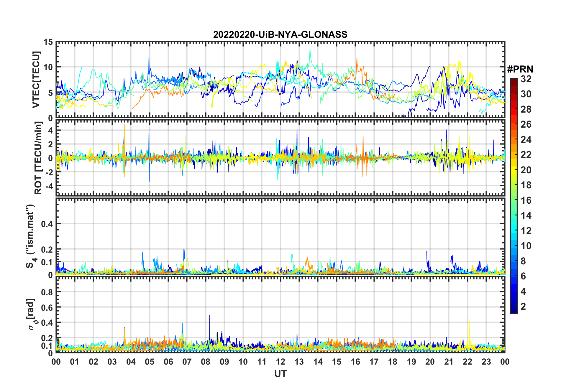Click the x-axis tick label 23
This screenshot has width=561, height=392.
coord(486,362)
